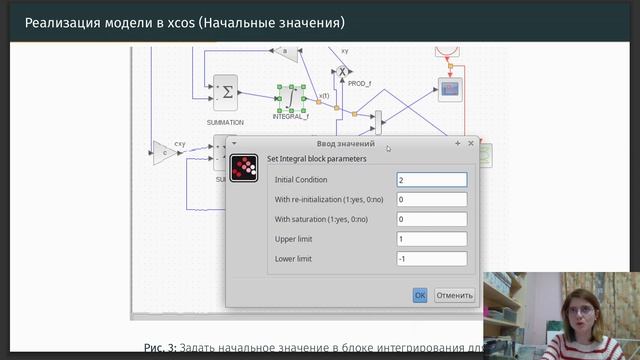Click the 'Set Integral block parameters' heading

coord(317,159)
